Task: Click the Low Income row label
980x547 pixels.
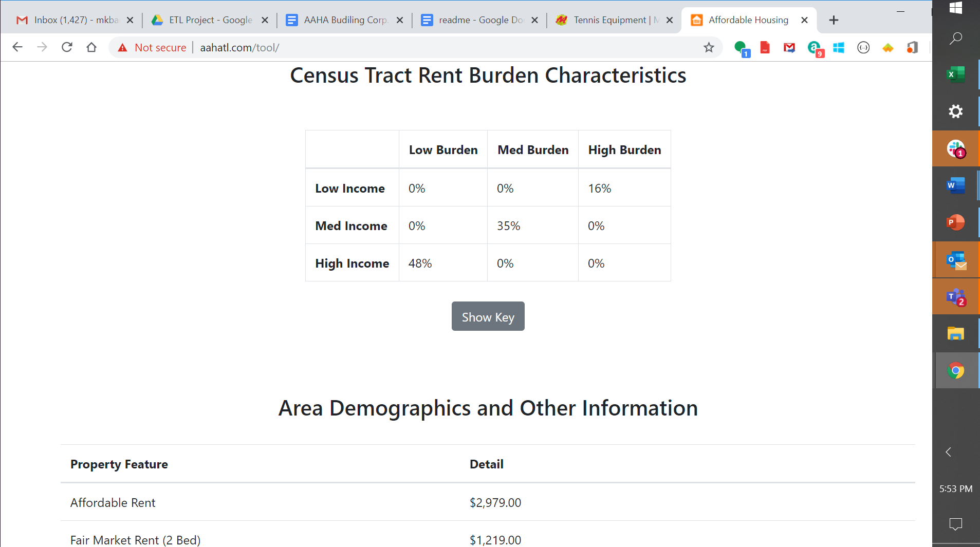Action: tap(350, 188)
